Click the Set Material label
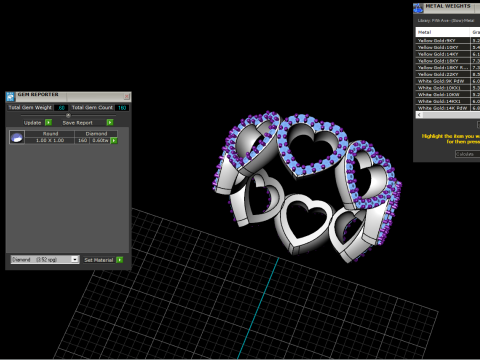This screenshot has height=360, width=480. 99,260
